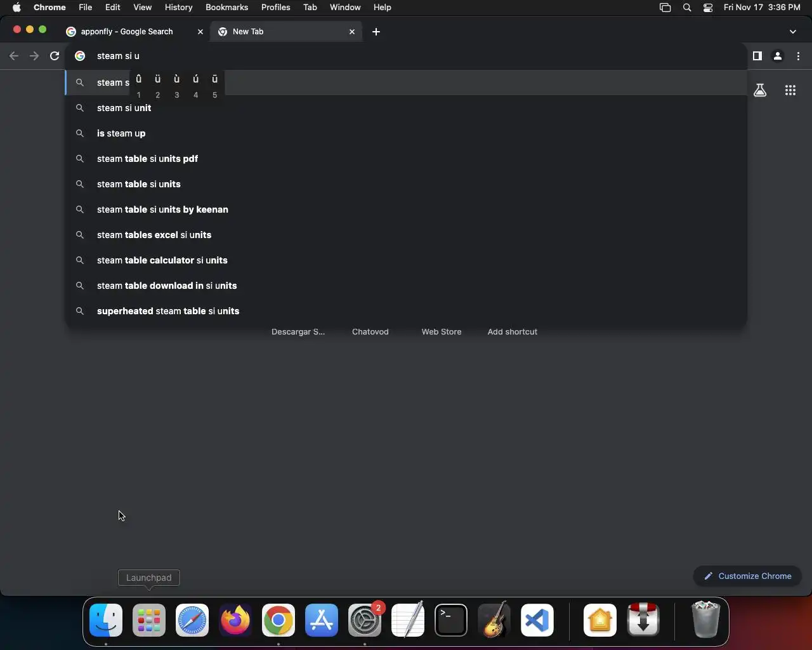Open Finder from the dock

tap(106, 620)
